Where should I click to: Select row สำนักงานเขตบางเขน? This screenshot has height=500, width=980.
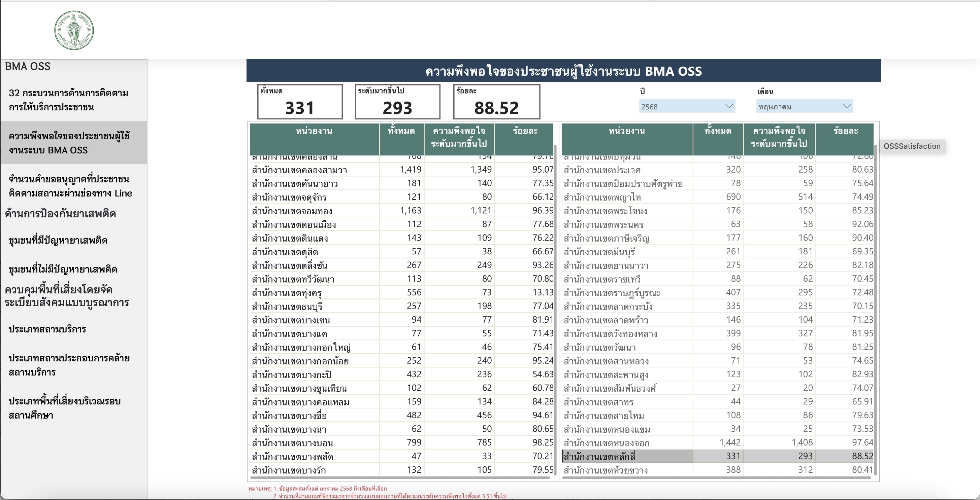tap(402, 320)
